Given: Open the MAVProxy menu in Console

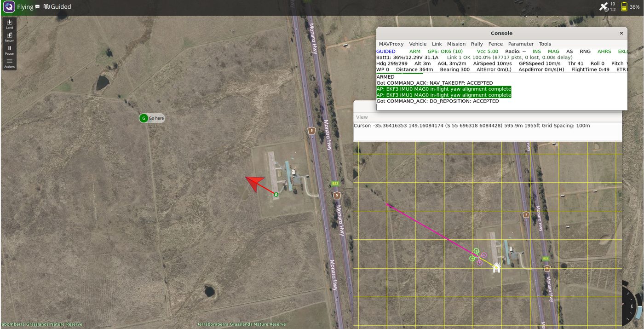Looking at the screenshot, I should pyautogui.click(x=391, y=44).
